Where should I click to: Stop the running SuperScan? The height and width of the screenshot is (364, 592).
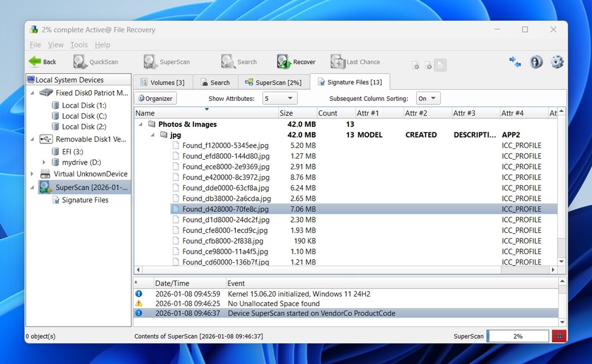tap(559, 336)
